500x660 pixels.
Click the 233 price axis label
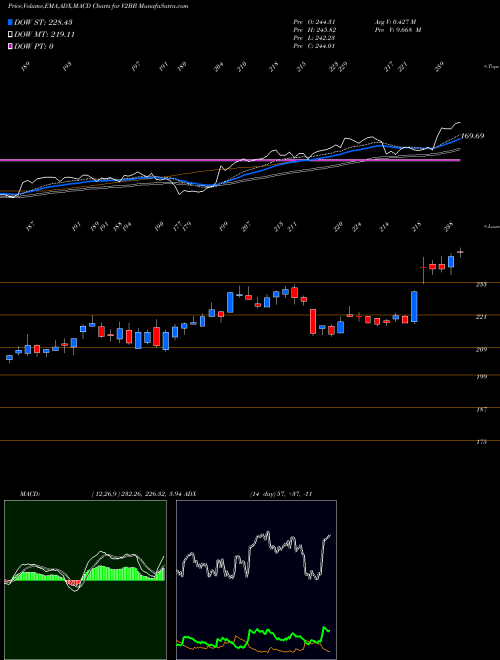[x=481, y=285]
